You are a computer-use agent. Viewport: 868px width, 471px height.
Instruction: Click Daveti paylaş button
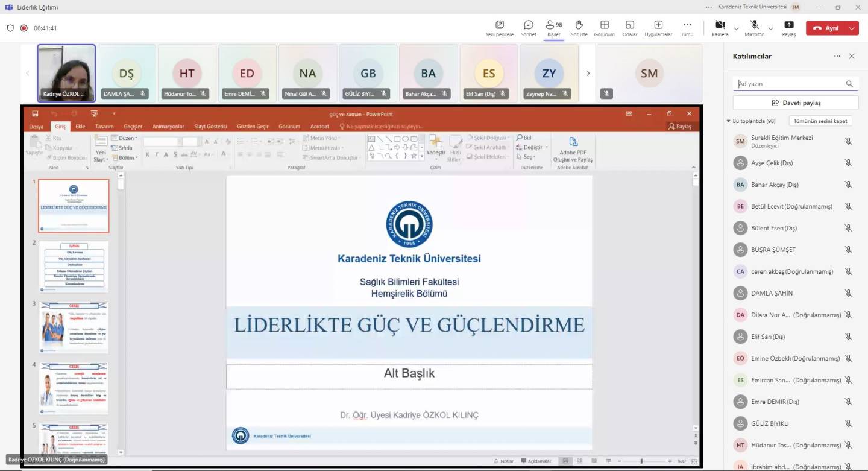(796, 103)
